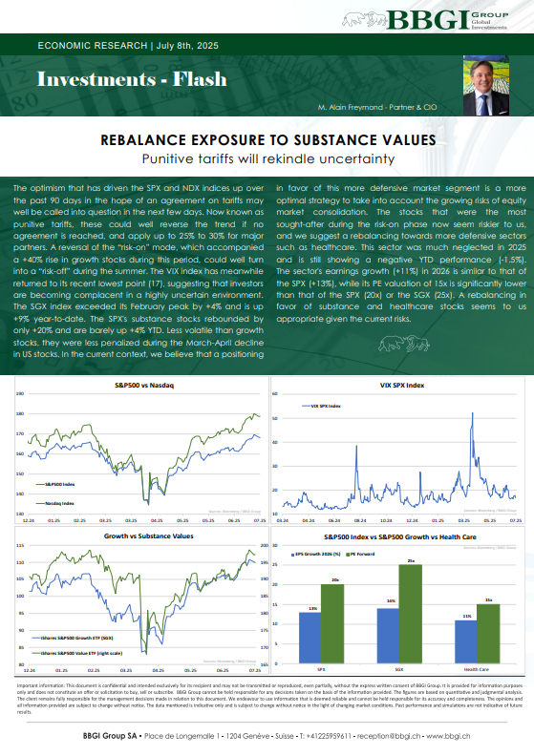This screenshot has height=756, width=534.
Task: Click the Rebalance Exposure to Substance Values headline
Action: 268,140
